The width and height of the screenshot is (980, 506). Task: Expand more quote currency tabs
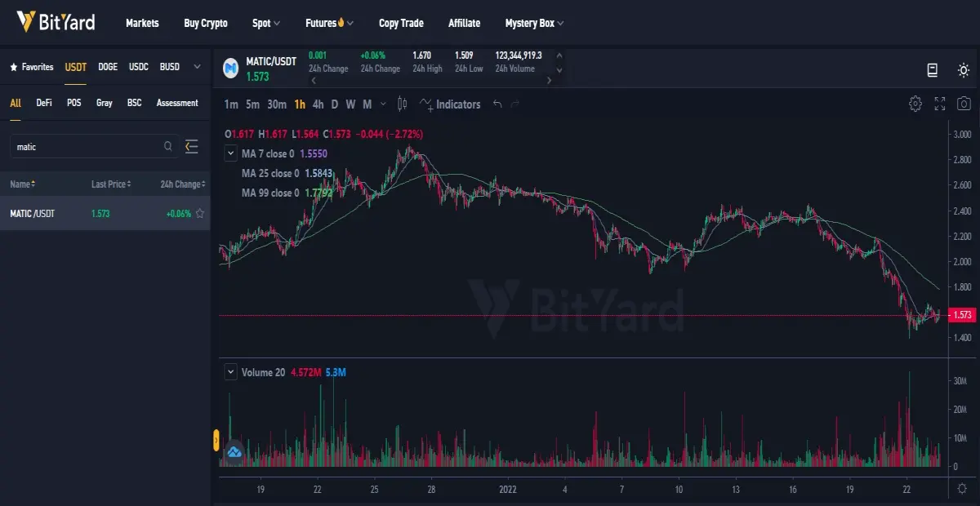(x=197, y=67)
